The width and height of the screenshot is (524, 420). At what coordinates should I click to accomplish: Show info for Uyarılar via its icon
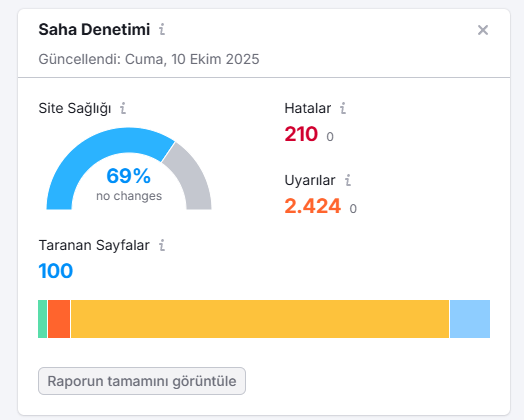pos(348,180)
